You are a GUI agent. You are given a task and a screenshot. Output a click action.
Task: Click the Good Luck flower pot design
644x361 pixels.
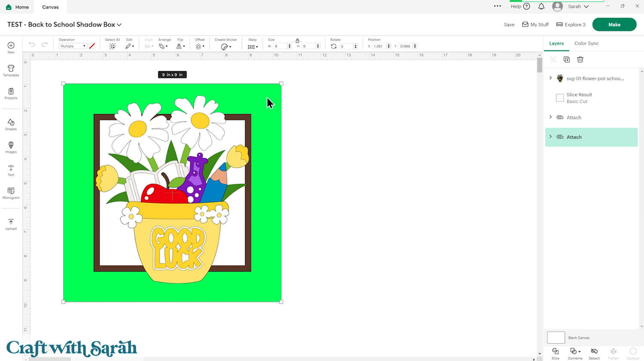(172, 189)
